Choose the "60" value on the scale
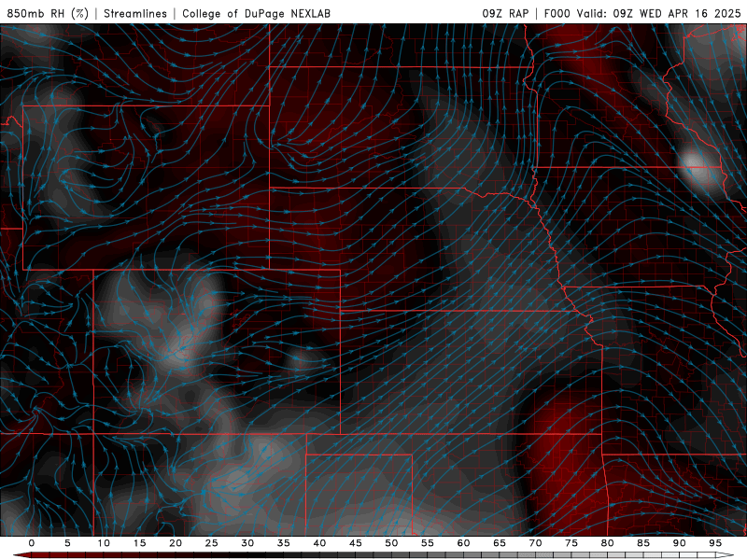 pos(463,543)
